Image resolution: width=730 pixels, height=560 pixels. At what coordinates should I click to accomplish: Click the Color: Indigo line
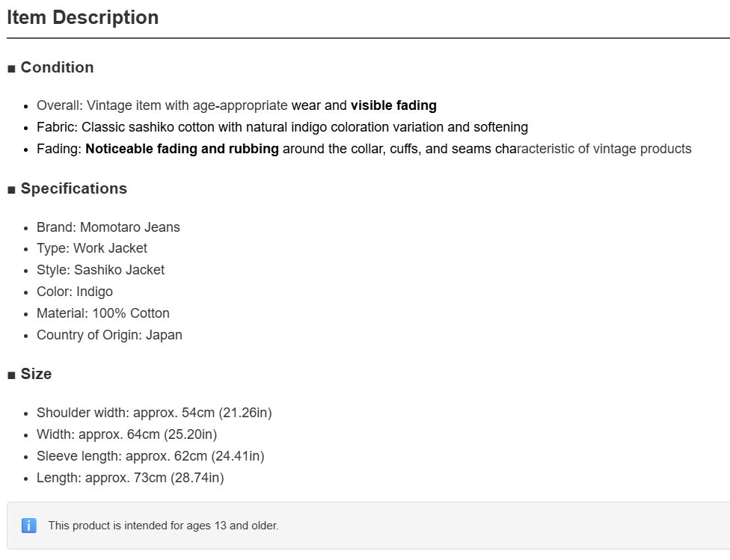(x=75, y=292)
